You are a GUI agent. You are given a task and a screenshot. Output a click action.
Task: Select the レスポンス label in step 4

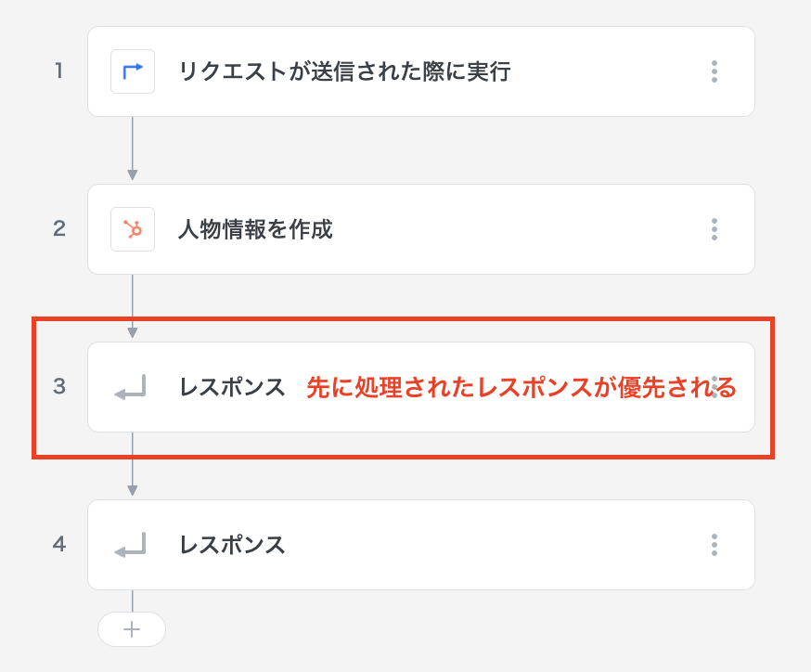pyautogui.click(x=232, y=546)
